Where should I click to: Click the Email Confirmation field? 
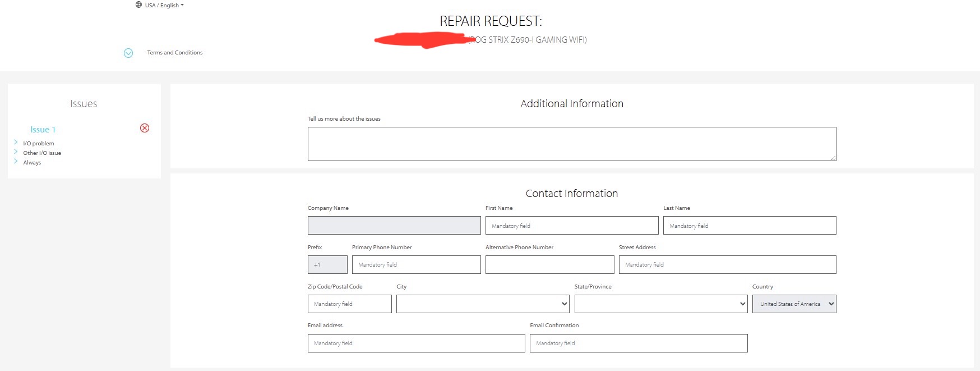[639, 343]
